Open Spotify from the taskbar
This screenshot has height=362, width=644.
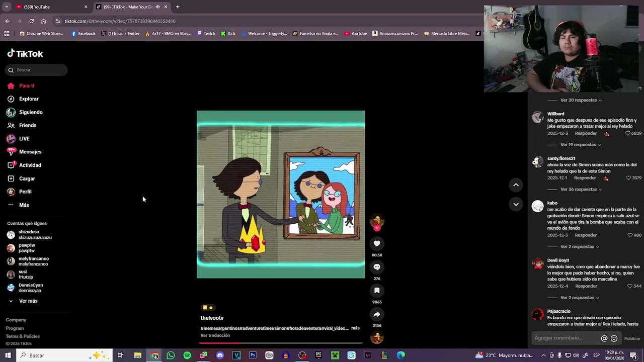click(x=187, y=355)
